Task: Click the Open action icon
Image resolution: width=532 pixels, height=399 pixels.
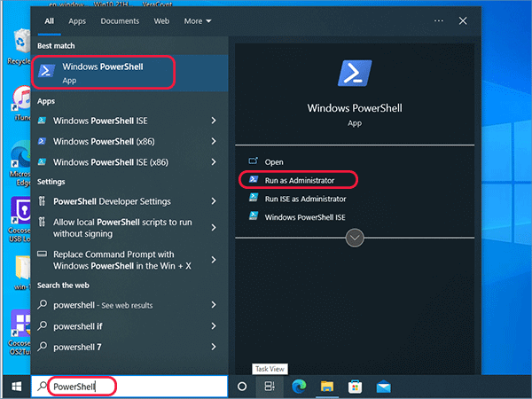Action: coord(253,160)
